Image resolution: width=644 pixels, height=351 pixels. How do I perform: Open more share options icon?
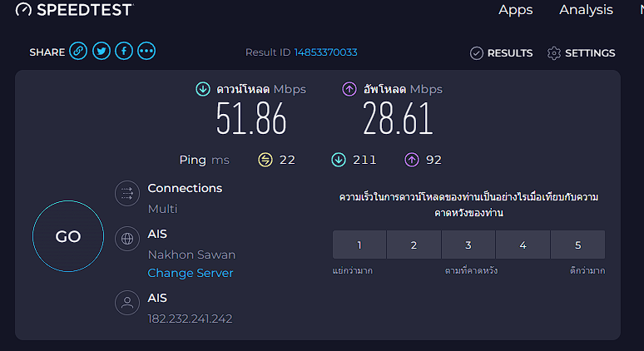[146, 52]
